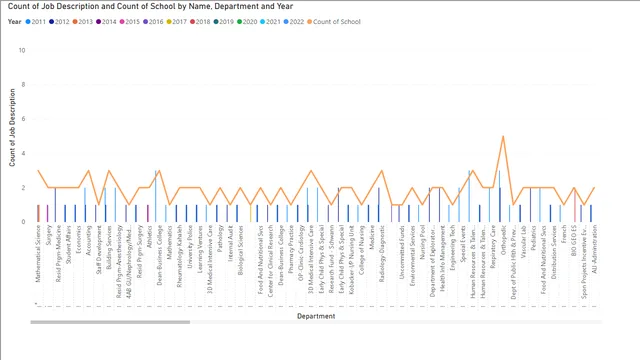Image resolution: width=640 pixels, height=360 pixels.
Task: Select the Resid Prgm-Surgery axis label
Action: click(x=139, y=251)
